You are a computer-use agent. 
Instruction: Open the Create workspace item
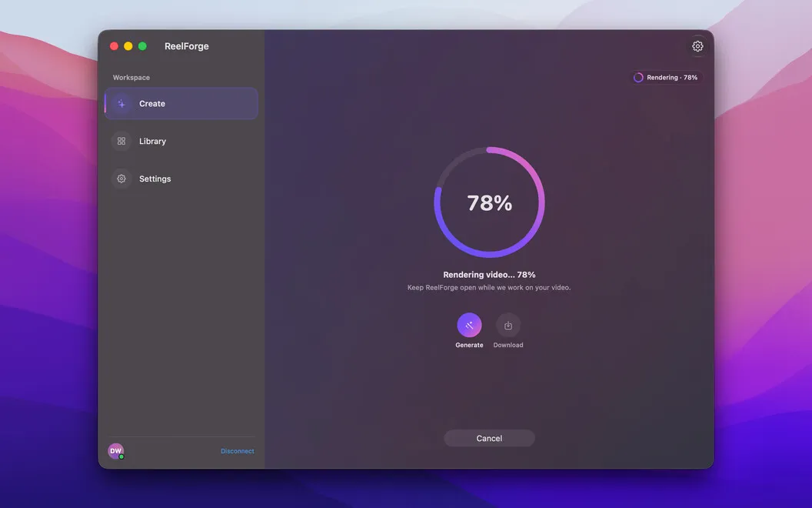point(181,104)
